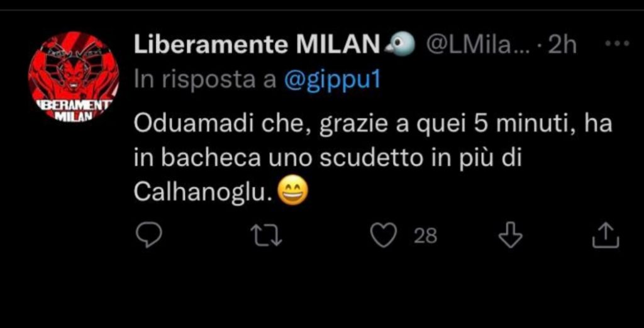Open the share icon for this tweet
Screen dimensions: 644x328
point(607,236)
